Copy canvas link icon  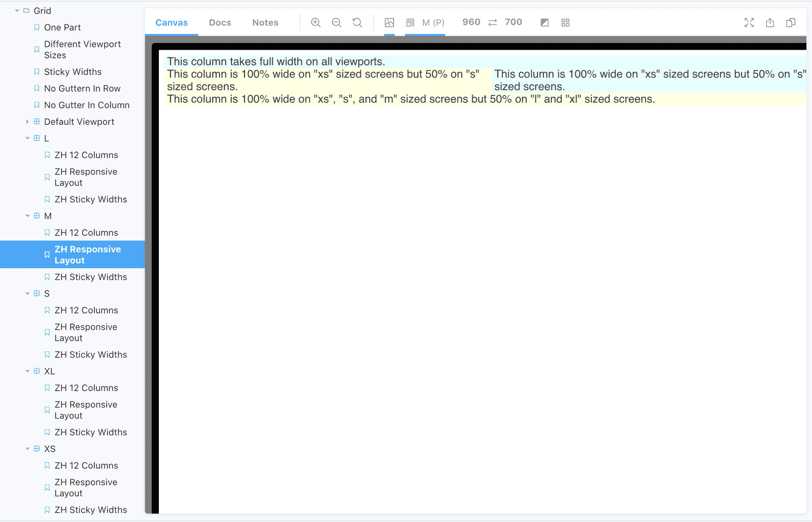tap(791, 22)
